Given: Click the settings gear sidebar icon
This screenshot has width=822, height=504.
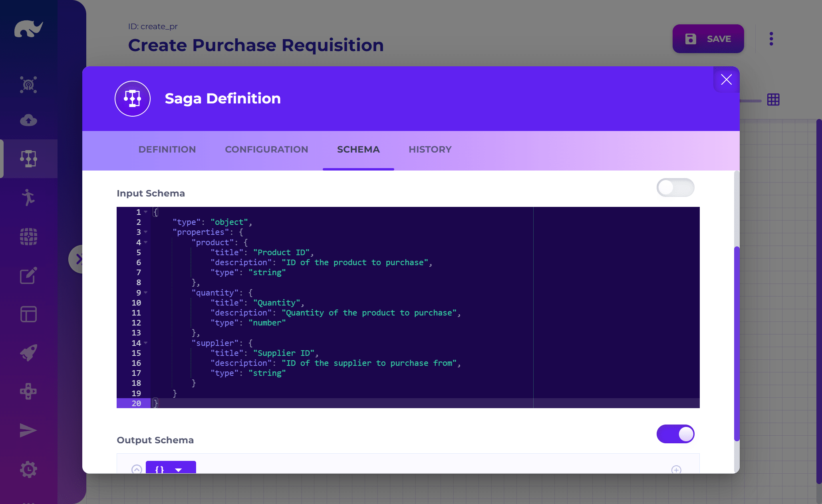Looking at the screenshot, I should click(x=28, y=469).
